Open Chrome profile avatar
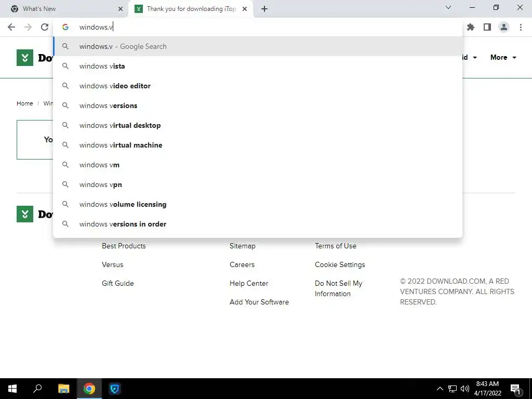This screenshot has height=399, width=532. click(504, 27)
